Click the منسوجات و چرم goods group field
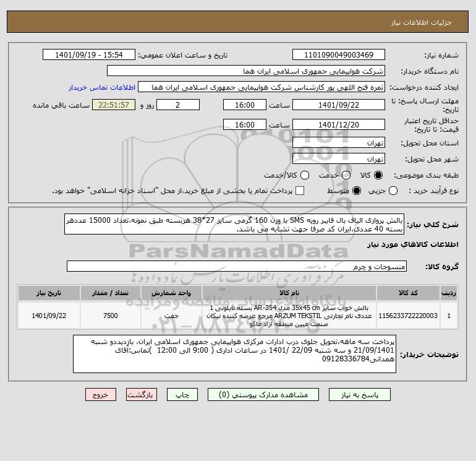Viewport: 476px width, 461px height. (x=237, y=267)
